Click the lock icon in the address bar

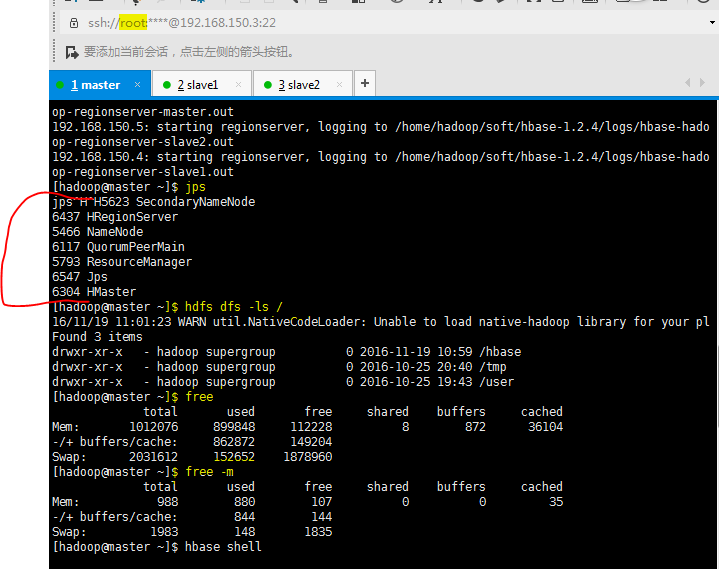click(74, 23)
